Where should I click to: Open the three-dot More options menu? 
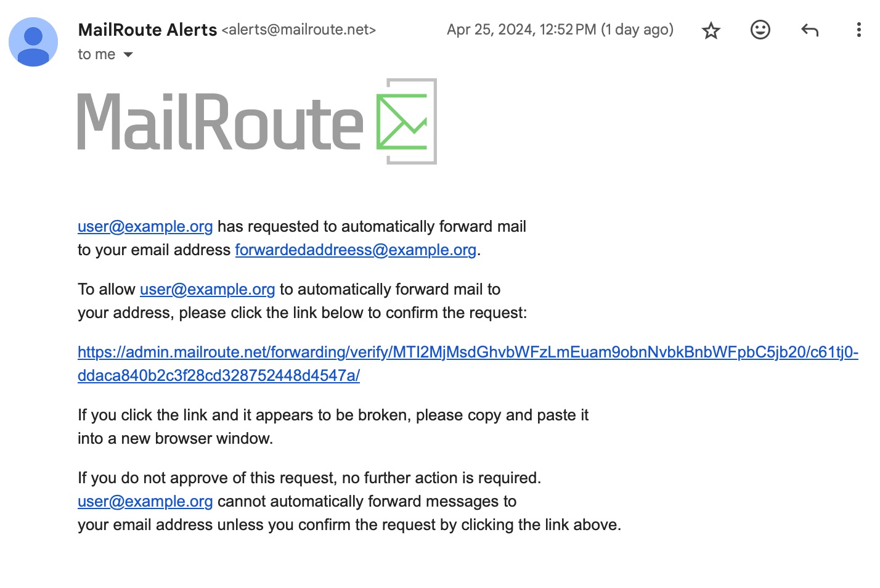click(859, 30)
